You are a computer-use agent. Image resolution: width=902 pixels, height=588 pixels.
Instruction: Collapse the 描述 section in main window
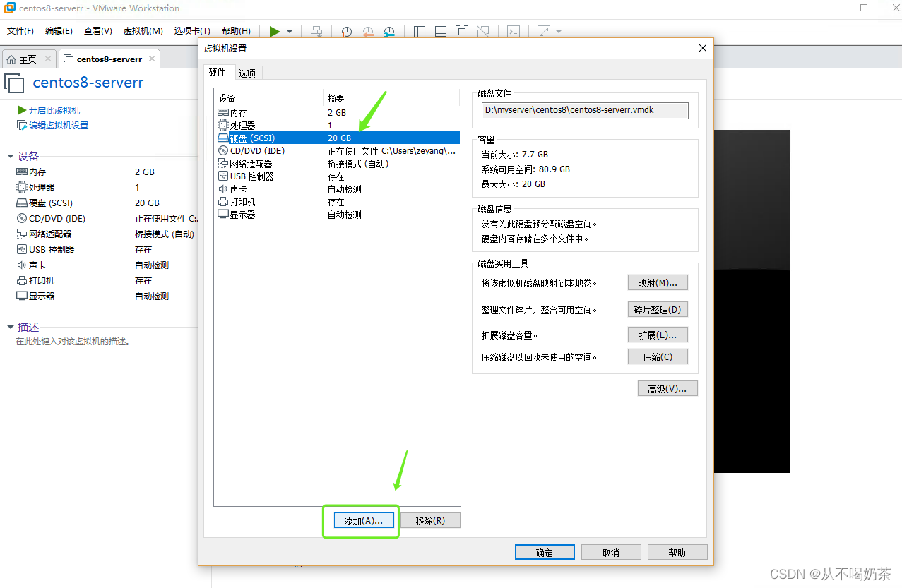(x=11, y=327)
